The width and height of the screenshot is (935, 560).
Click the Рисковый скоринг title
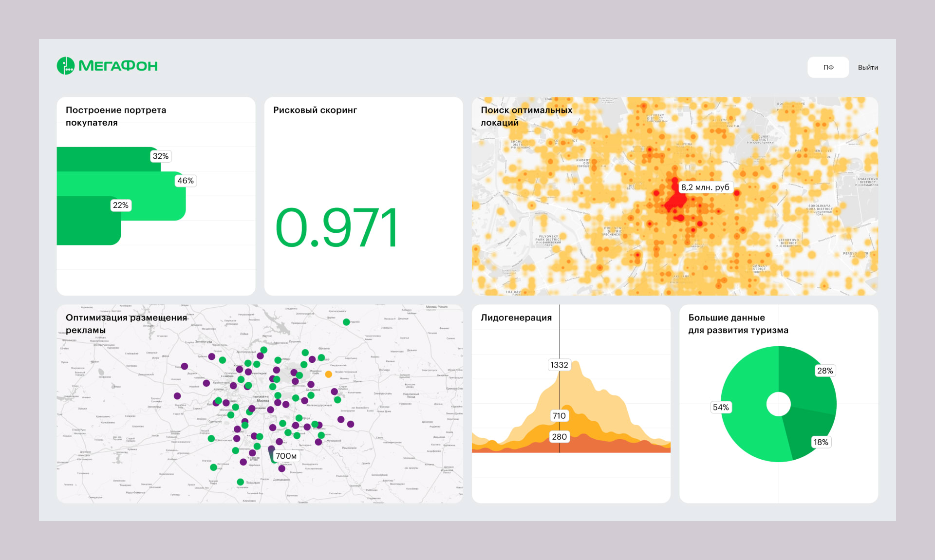[315, 110]
